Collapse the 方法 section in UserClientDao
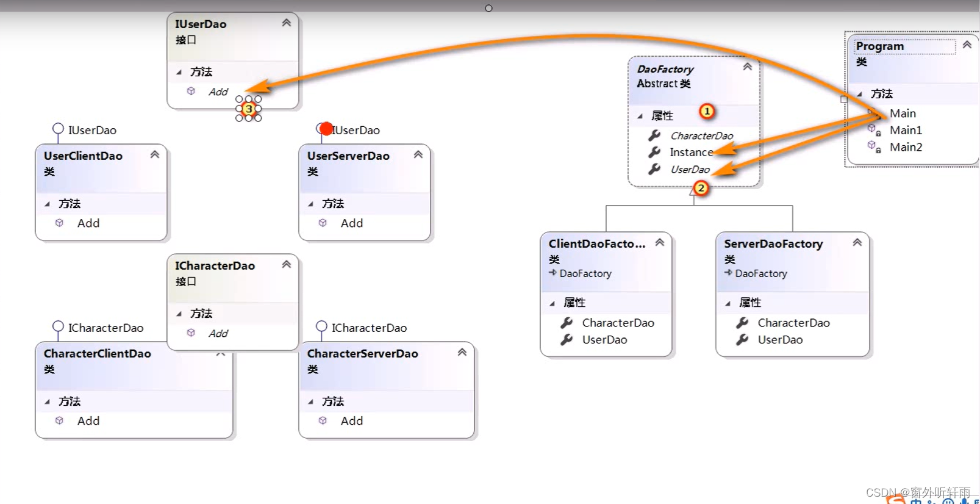The height and width of the screenshot is (504, 980). click(48, 204)
